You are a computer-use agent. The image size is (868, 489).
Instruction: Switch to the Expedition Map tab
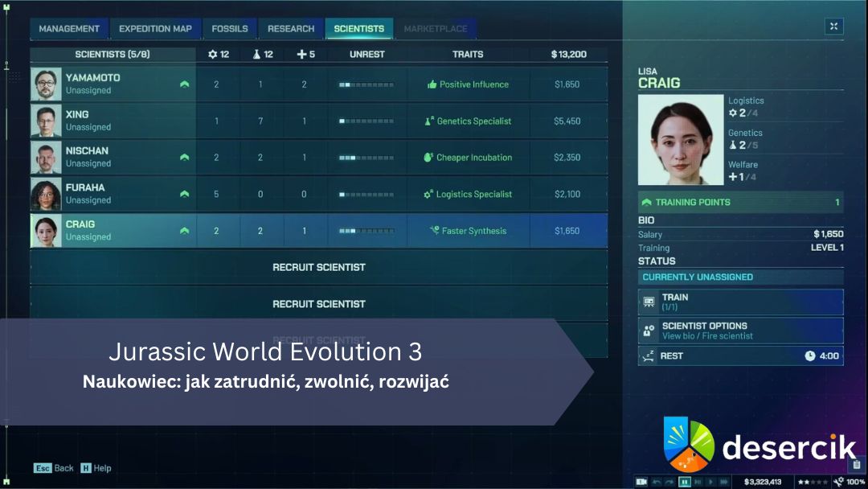[155, 29]
